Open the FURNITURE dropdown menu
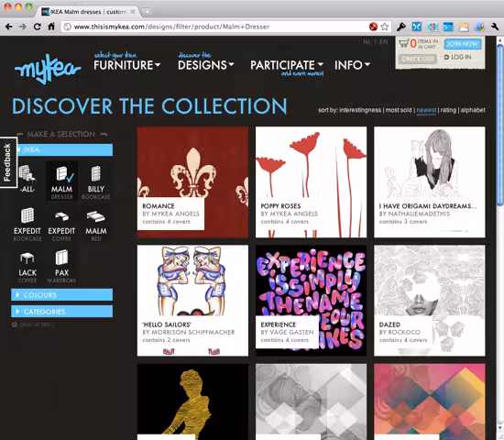The height and width of the screenshot is (440, 504). [127, 65]
